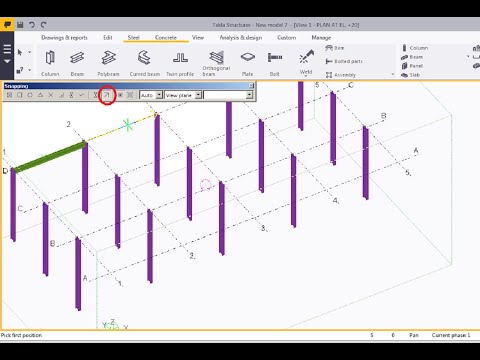This screenshot has width=480, height=360.
Task: Open the Tekla application menu icon
Action: [x=7, y=25]
